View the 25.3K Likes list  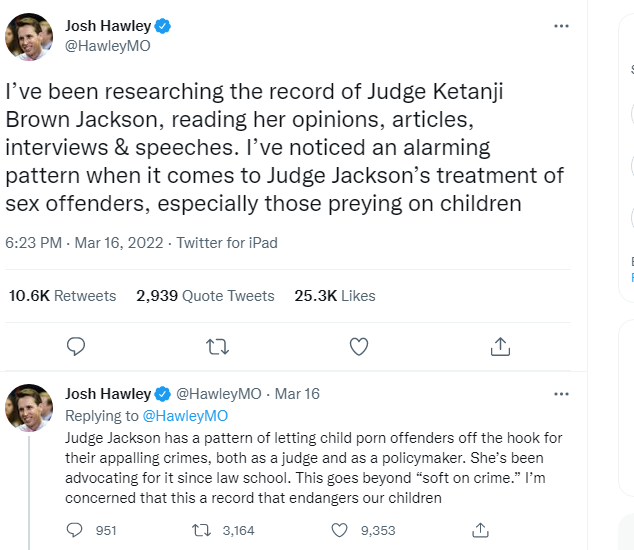pos(335,295)
